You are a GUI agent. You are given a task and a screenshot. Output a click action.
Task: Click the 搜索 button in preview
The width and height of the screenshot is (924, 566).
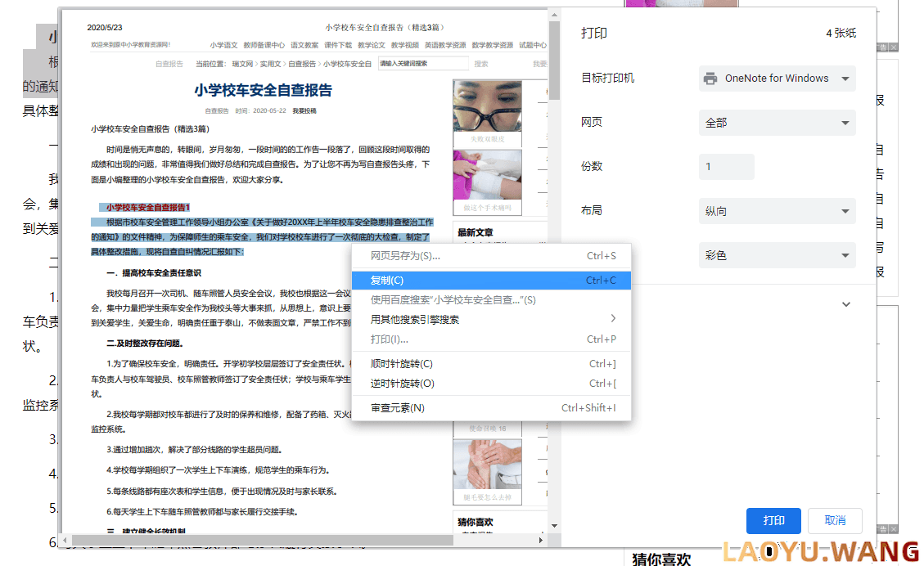(x=481, y=64)
